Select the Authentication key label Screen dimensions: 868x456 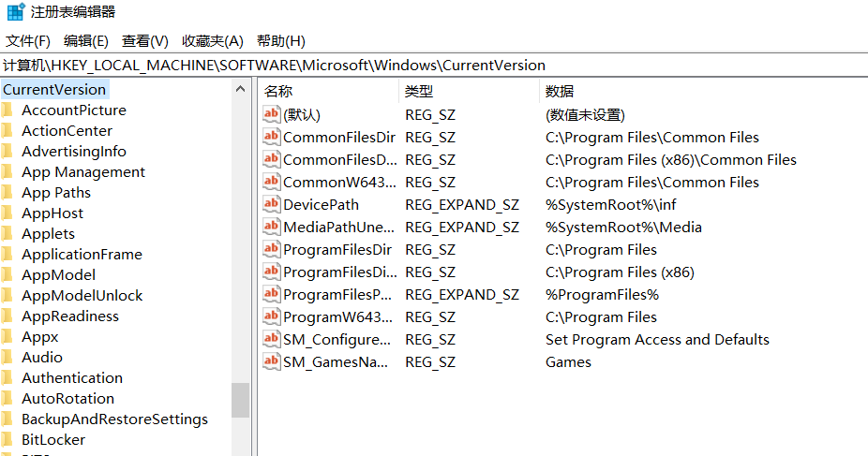coord(72,377)
